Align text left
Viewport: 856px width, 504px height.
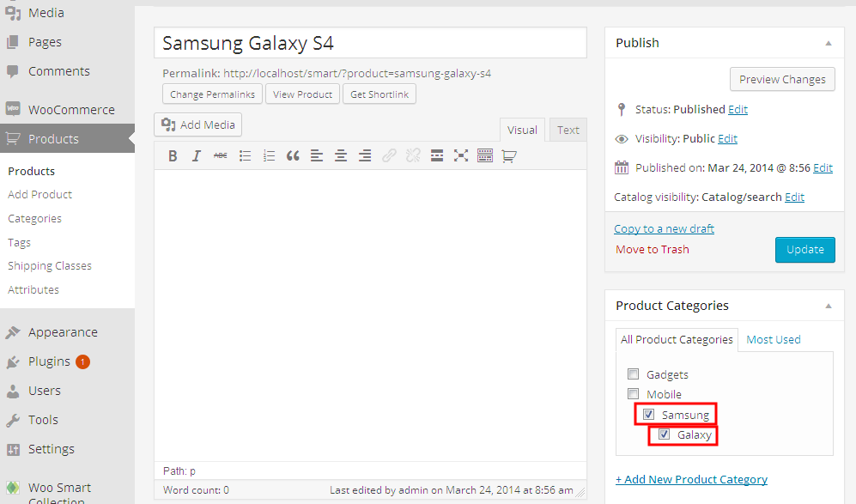point(317,156)
